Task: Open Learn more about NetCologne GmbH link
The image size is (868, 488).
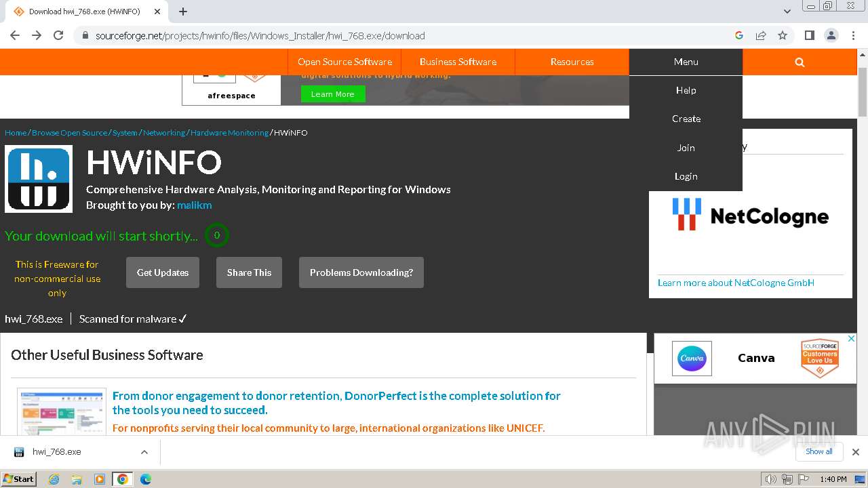Action: point(736,283)
